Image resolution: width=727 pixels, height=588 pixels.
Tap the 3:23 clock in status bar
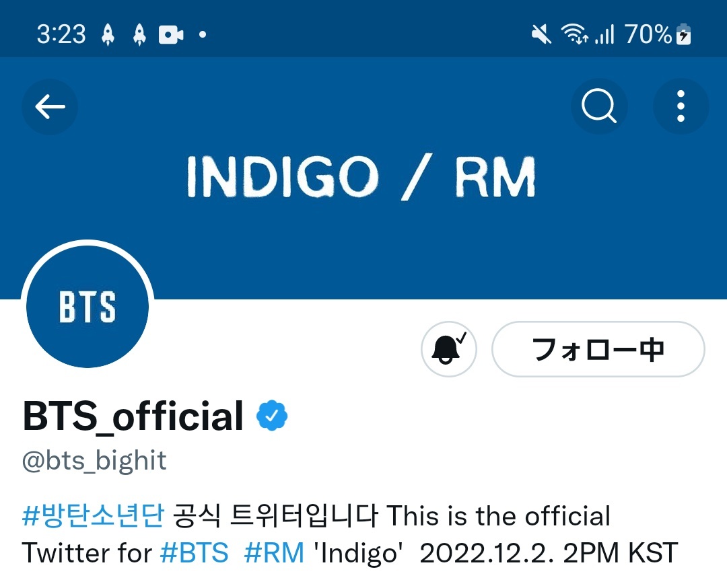click(x=61, y=34)
